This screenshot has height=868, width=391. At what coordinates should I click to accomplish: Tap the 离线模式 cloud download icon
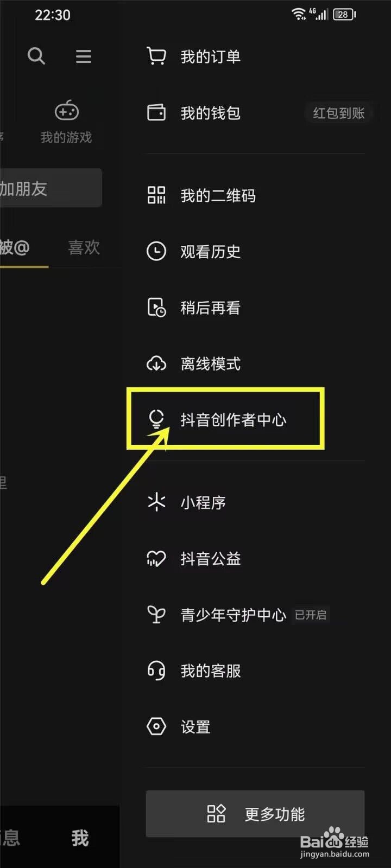point(156,363)
